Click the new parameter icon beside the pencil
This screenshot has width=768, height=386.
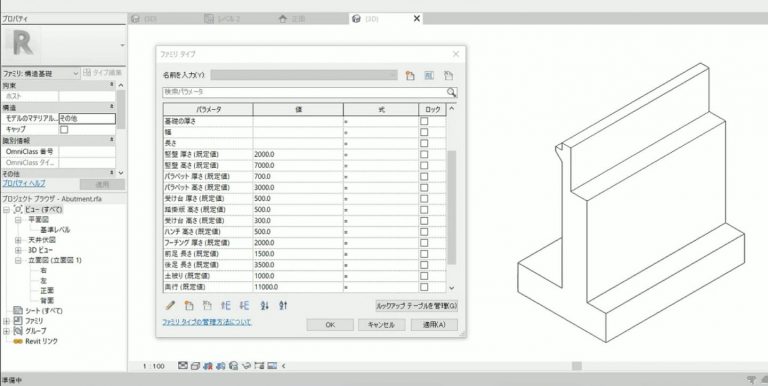[x=189, y=305]
